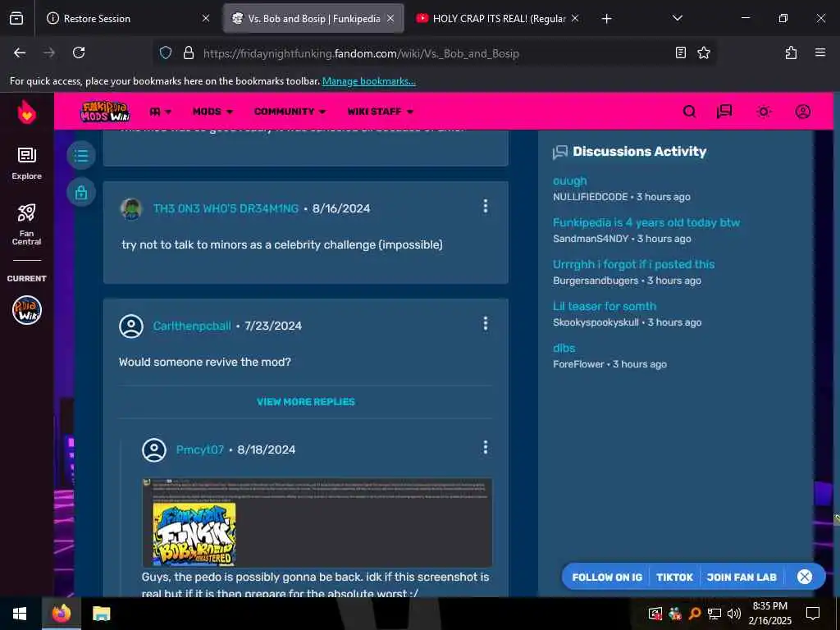
Task: Open the Explore sidebar icon
Action: coord(26,163)
